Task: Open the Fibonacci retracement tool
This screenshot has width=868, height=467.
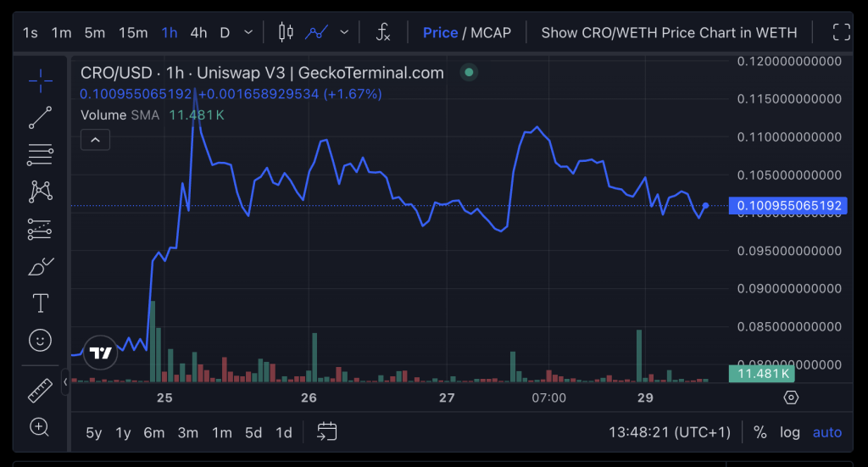Action: coord(41,155)
